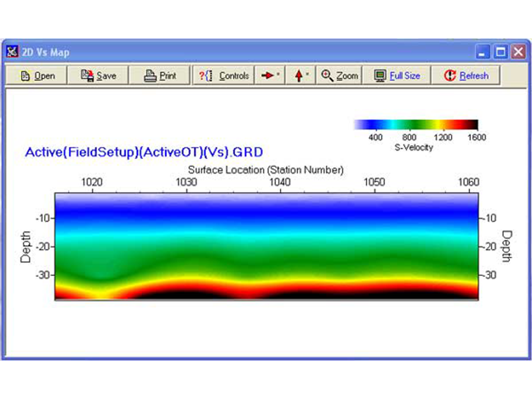Click the S-Velocity legend label
Image resolution: width=532 pixels, height=399 pixels.
(x=414, y=147)
